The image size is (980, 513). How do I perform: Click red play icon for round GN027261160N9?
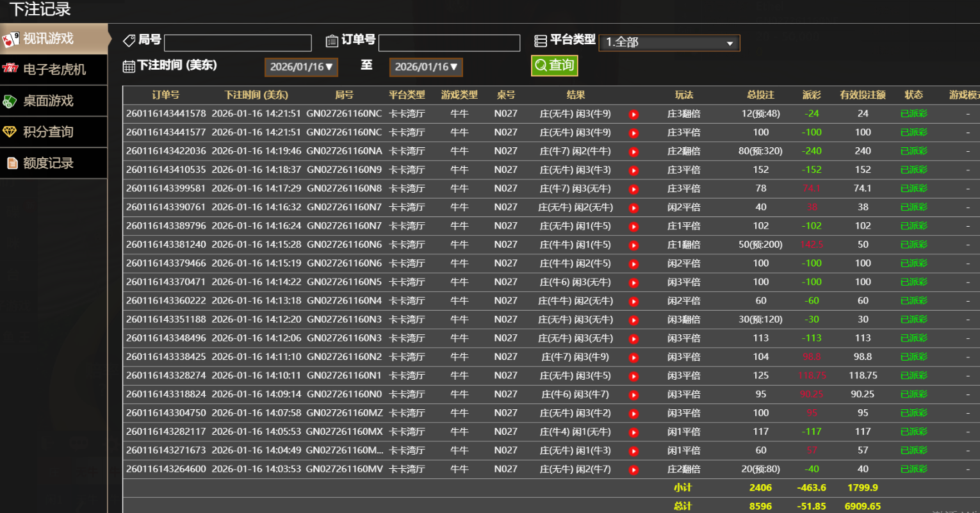point(633,170)
